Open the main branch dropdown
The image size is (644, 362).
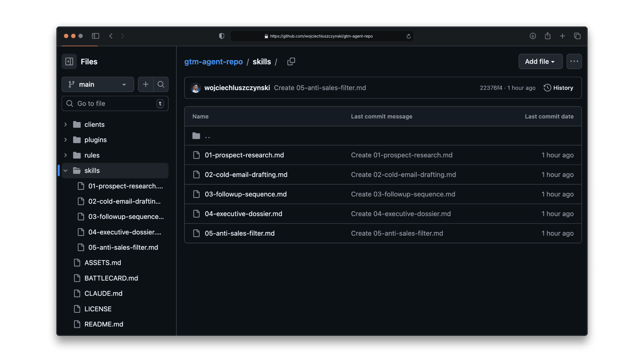98,84
